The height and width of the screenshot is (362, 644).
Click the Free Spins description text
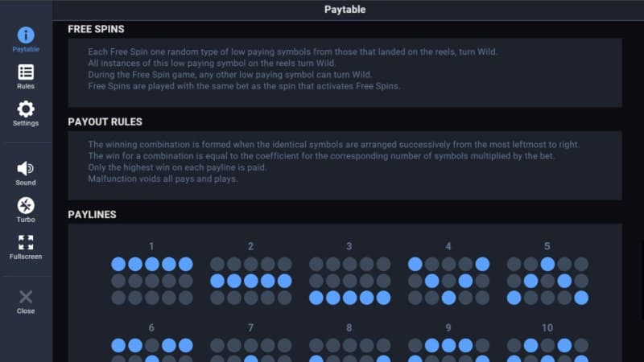[292, 69]
